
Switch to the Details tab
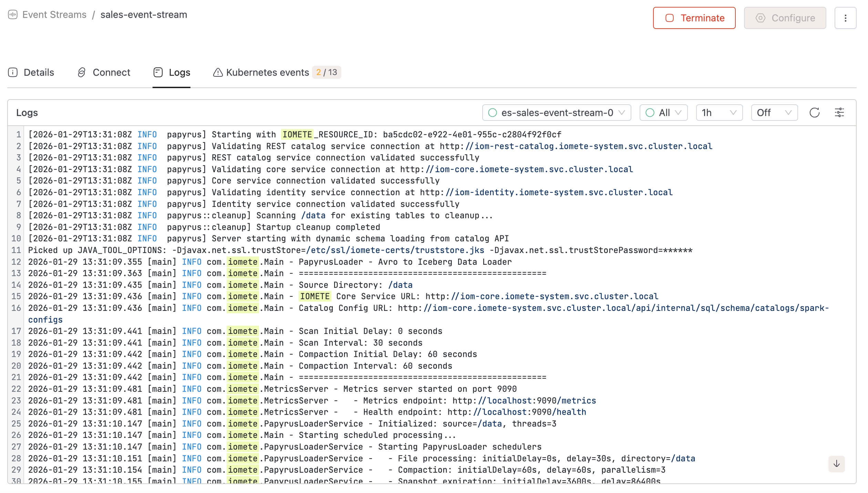[39, 72]
